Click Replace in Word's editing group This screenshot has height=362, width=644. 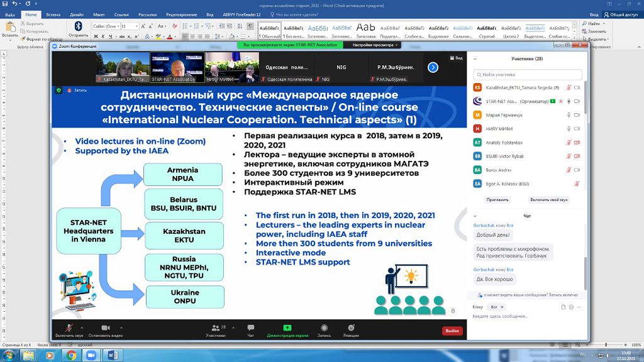click(x=594, y=31)
